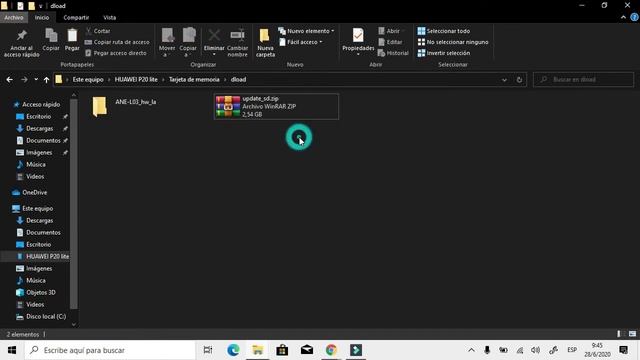
Task: Open pinned Imágenes under Acceso rápido
Action: click(x=39, y=153)
